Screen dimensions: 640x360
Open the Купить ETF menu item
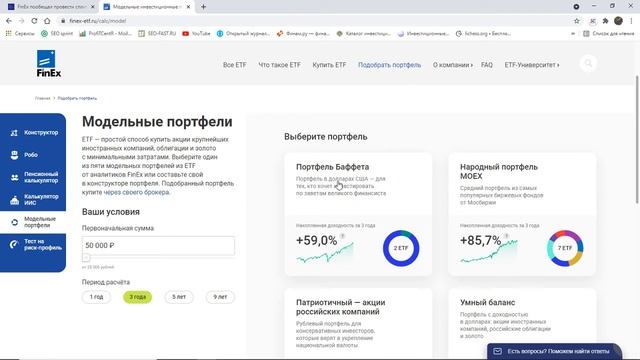pyautogui.click(x=329, y=65)
